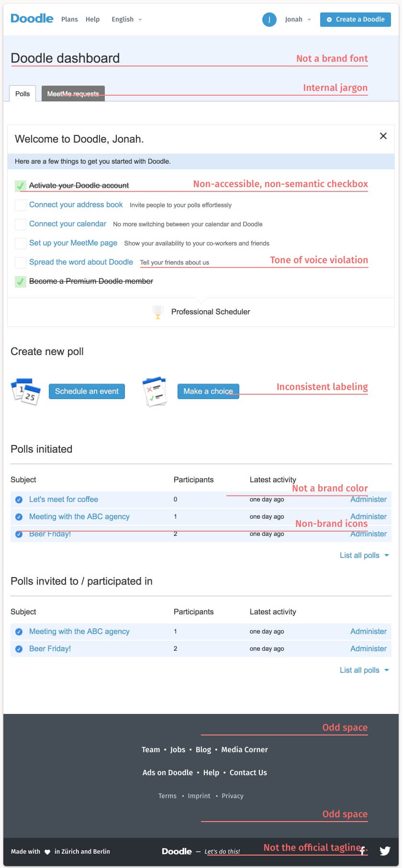Dismiss the Welcome to Doodle panel

(383, 136)
